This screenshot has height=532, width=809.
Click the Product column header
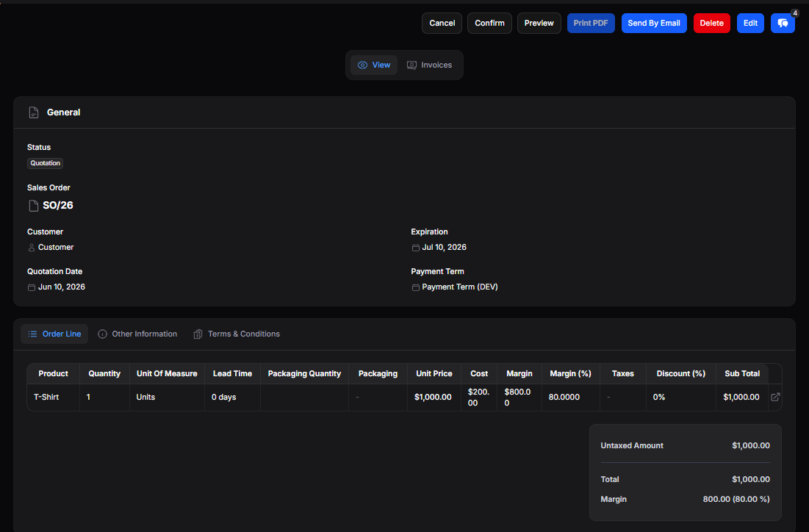[x=53, y=373]
